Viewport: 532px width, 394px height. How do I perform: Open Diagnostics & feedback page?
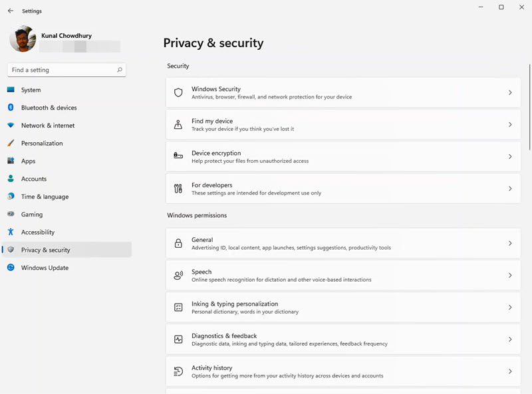pyautogui.click(x=343, y=340)
